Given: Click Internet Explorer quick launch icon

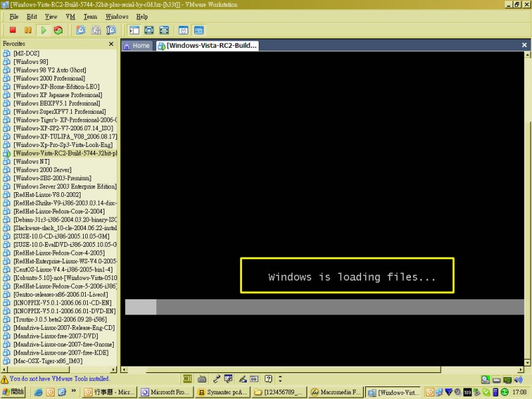Looking at the screenshot, I should tap(38, 392).
